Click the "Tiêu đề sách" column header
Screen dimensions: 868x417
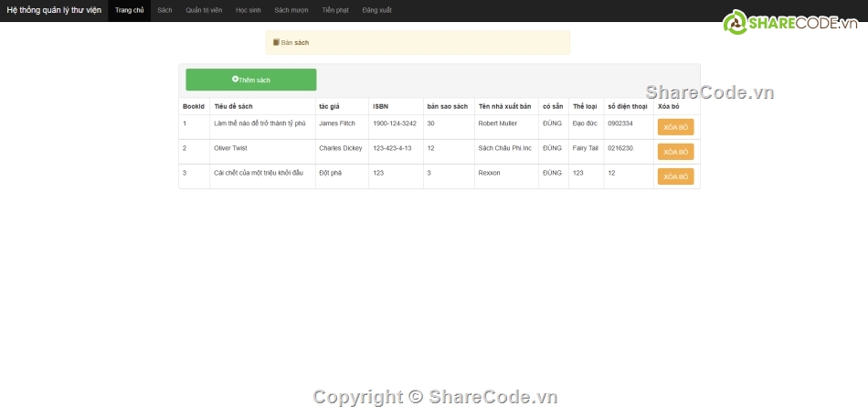(233, 106)
